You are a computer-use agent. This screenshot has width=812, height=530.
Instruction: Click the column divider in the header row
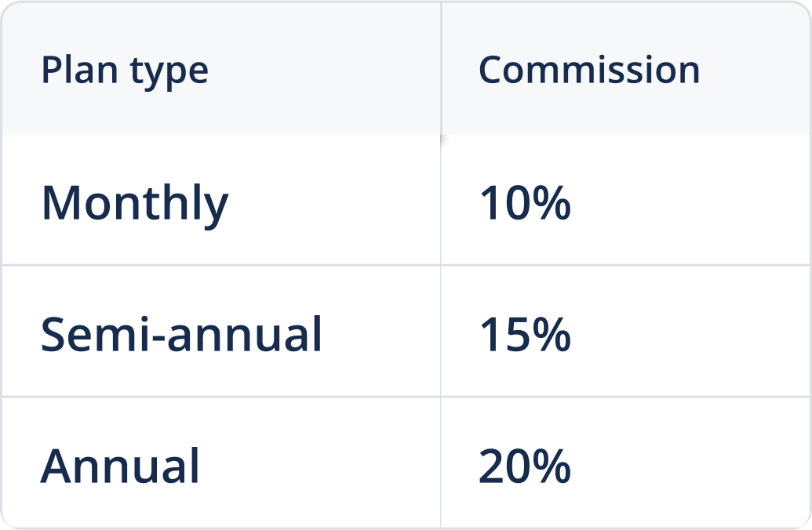(x=441, y=69)
